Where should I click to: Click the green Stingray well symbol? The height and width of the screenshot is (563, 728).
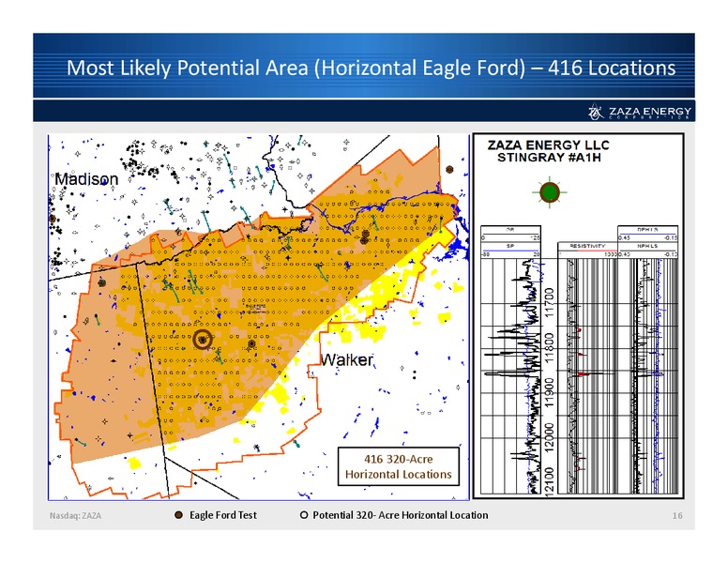(550, 192)
